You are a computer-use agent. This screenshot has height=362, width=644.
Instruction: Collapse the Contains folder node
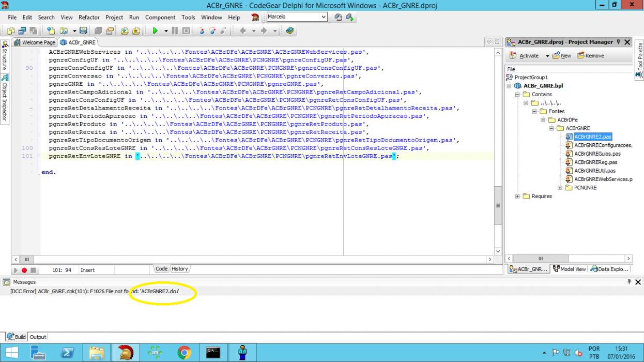coord(518,94)
